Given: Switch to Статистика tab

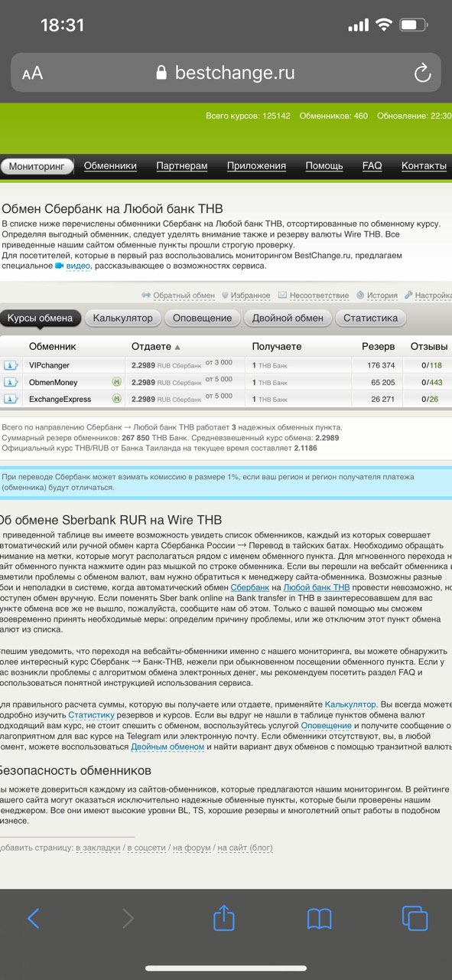Looking at the screenshot, I should point(371,318).
